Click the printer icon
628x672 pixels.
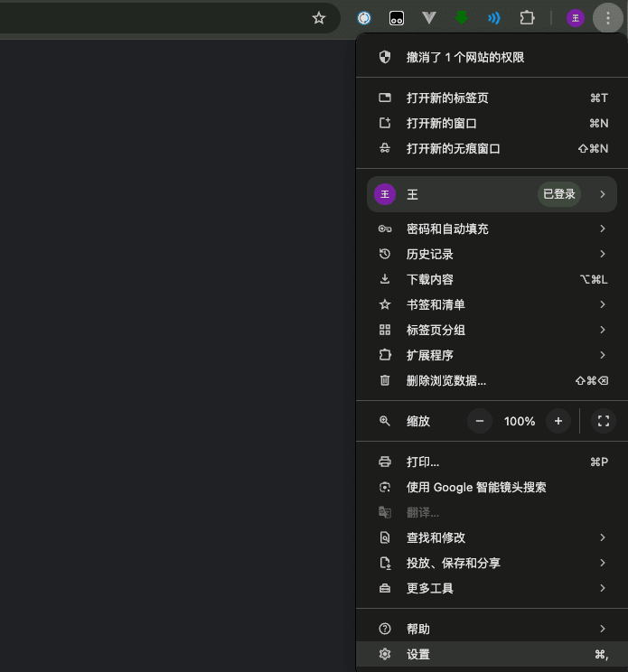click(385, 462)
